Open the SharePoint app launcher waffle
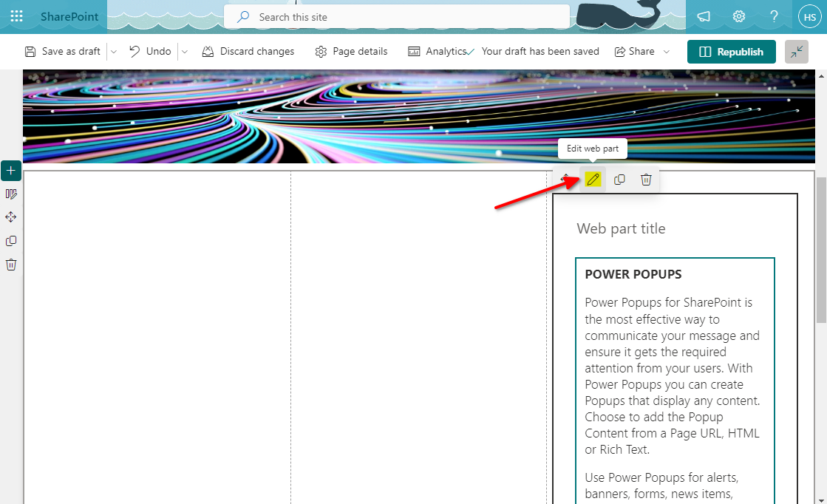This screenshot has height=504, width=827. (16, 16)
